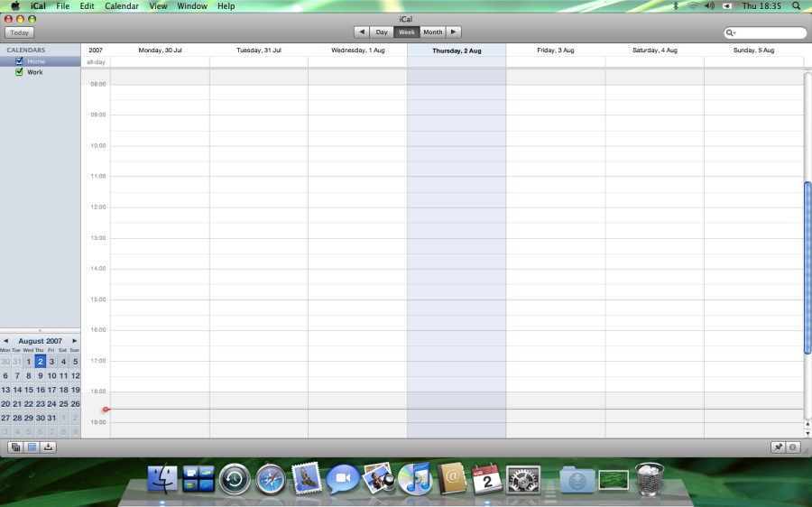Image resolution: width=812 pixels, height=507 pixels.
Task: Open the Mail stamp icon
Action: click(307, 478)
